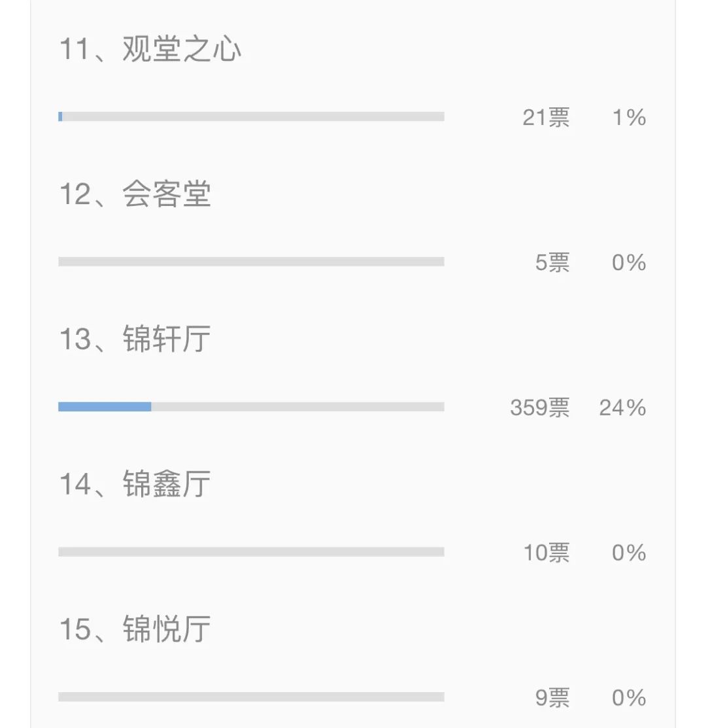The height and width of the screenshot is (728, 706).
Task: Click the 0% percentage beside 5票
Action: coord(629,262)
